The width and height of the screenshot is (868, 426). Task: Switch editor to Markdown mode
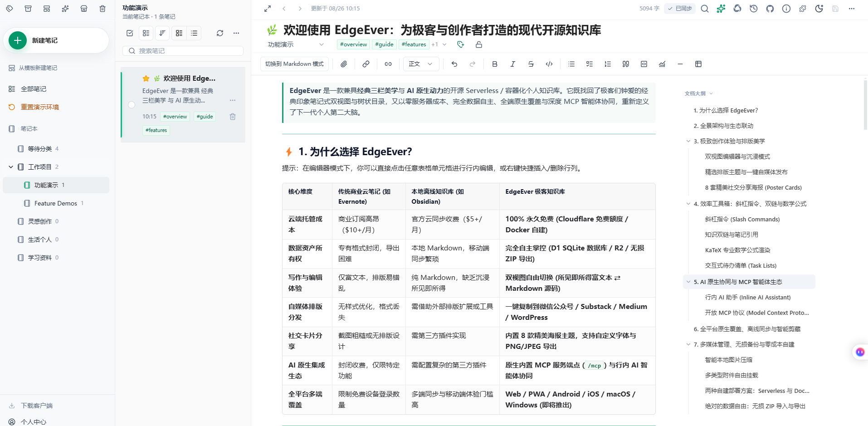click(x=294, y=64)
